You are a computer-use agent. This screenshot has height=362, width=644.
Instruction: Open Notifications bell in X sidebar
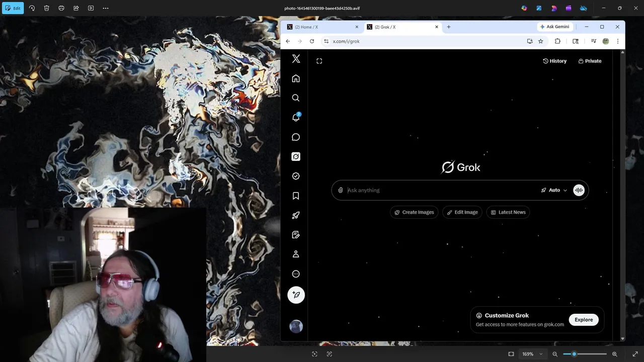pyautogui.click(x=296, y=117)
